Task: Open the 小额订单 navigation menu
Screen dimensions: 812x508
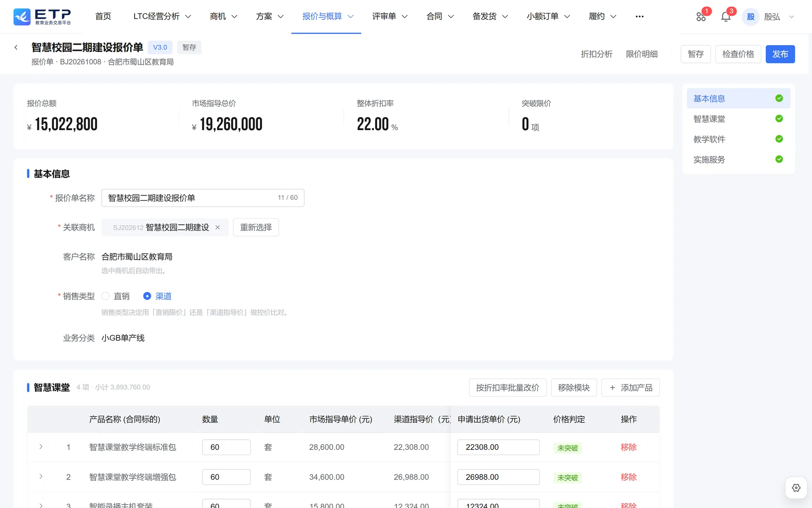Action: [548, 17]
